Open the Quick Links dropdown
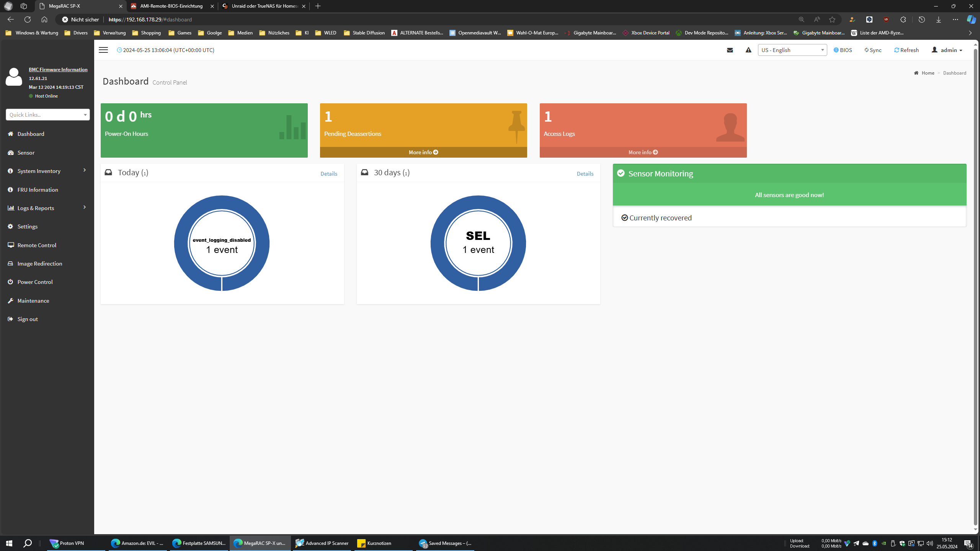The image size is (980, 551). [47, 115]
